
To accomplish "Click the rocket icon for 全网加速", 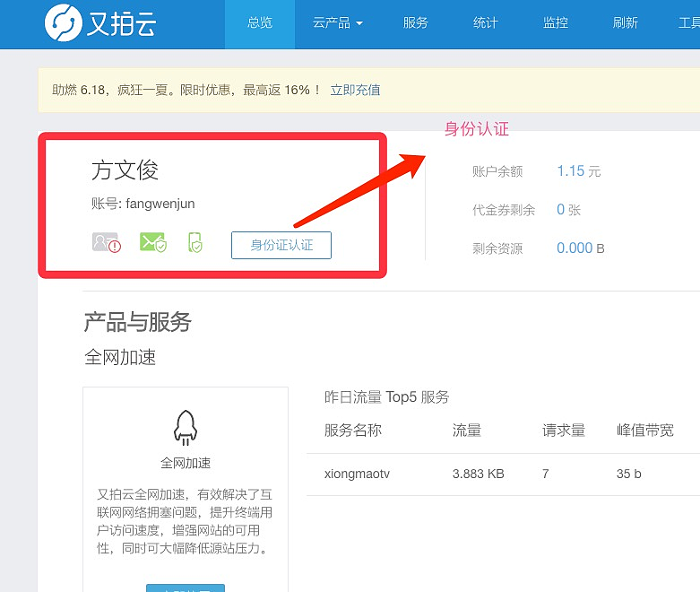I will (x=186, y=428).
